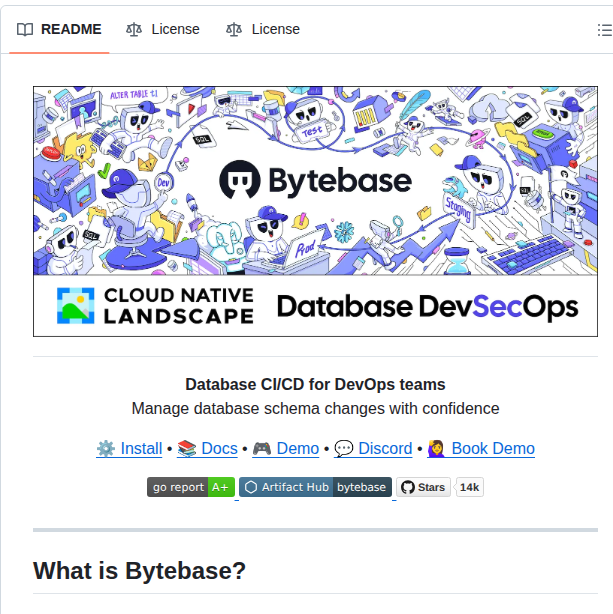This screenshot has width=613, height=614.
Task: Click the GitHub Stars badge
Action: click(423, 487)
